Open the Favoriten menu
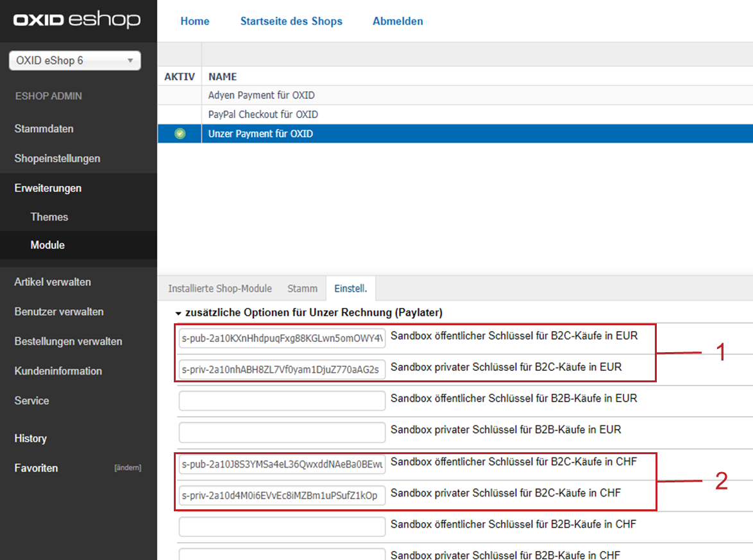This screenshot has height=560, width=753. (x=36, y=468)
